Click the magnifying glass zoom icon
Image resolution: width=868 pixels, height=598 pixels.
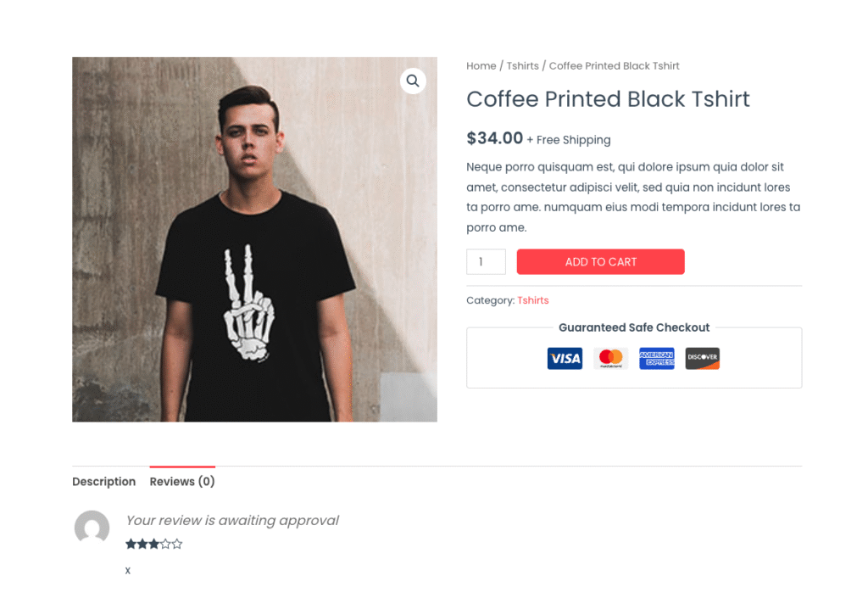click(413, 81)
